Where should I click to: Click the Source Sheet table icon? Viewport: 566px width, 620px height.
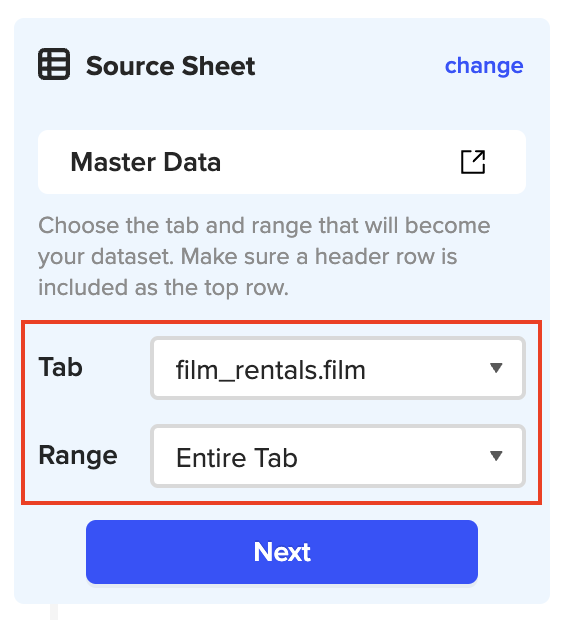pyautogui.click(x=54, y=64)
